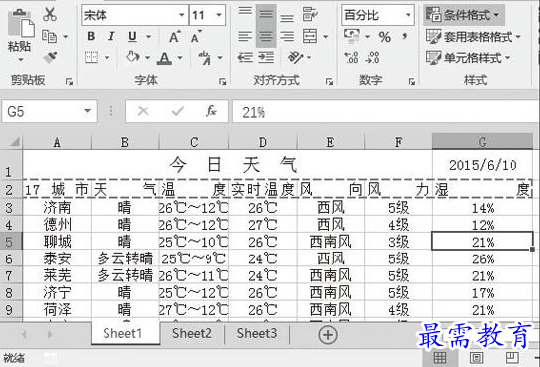Switch to Normal view
Screen dimensions: 540x367
point(440,358)
